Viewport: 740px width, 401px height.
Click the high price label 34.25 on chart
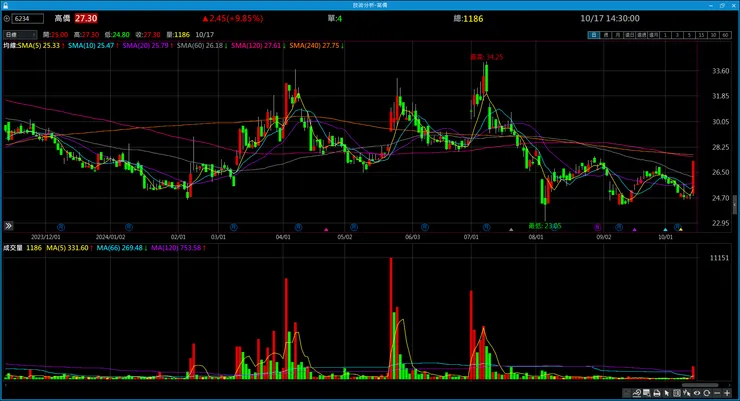487,57
